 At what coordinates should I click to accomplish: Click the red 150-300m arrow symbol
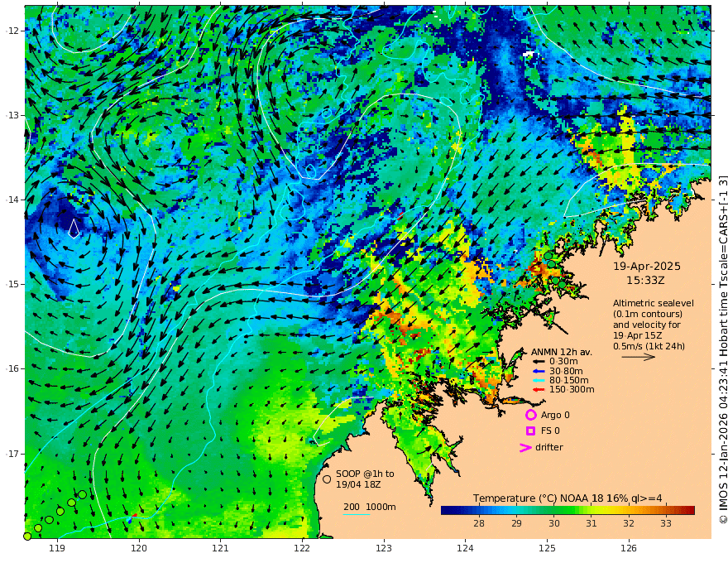[x=538, y=390]
